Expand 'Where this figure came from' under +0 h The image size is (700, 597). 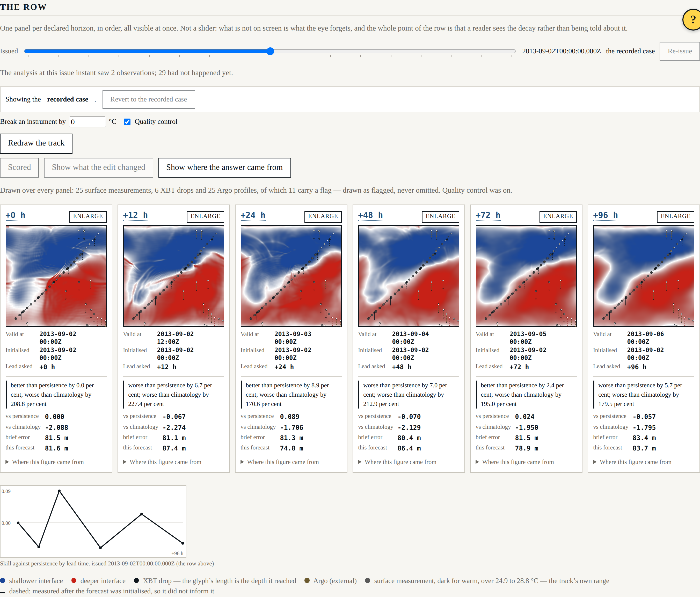(x=45, y=462)
